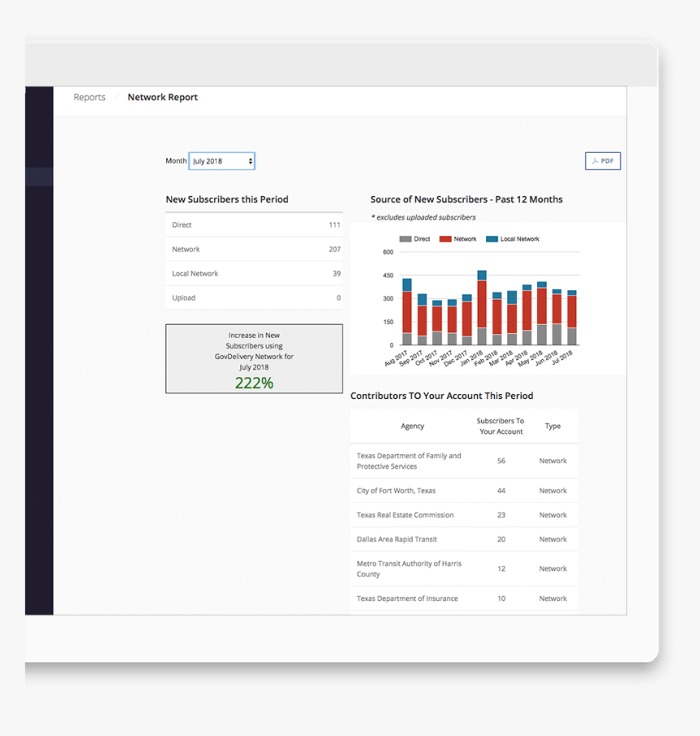Select the Upload row showing 0
This screenshot has width=700, height=736.
[x=254, y=298]
